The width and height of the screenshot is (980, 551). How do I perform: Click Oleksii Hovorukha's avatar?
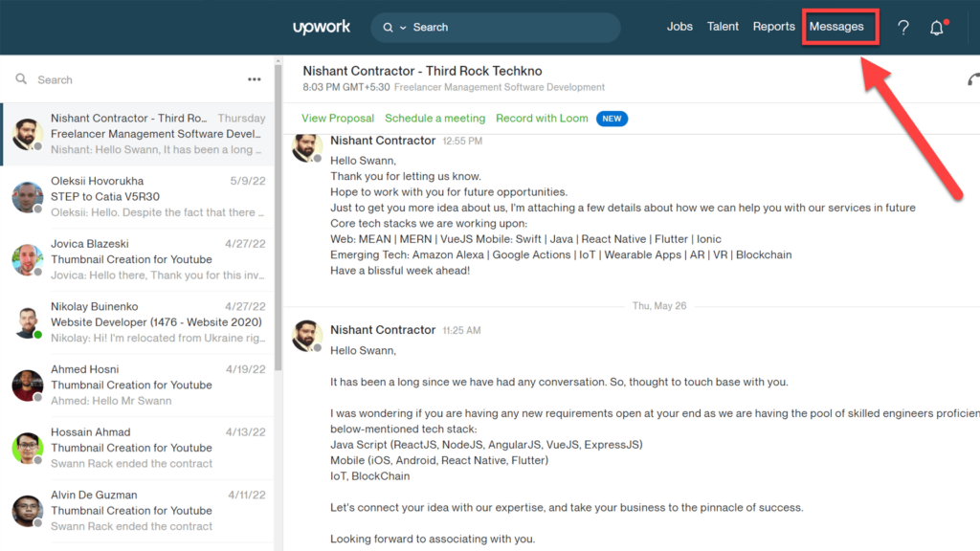[27, 197]
